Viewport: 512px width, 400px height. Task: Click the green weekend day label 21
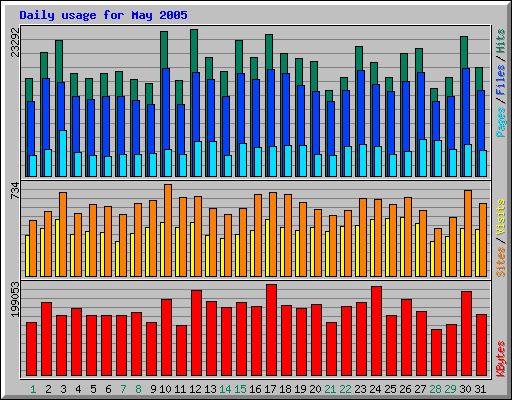(x=330, y=389)
